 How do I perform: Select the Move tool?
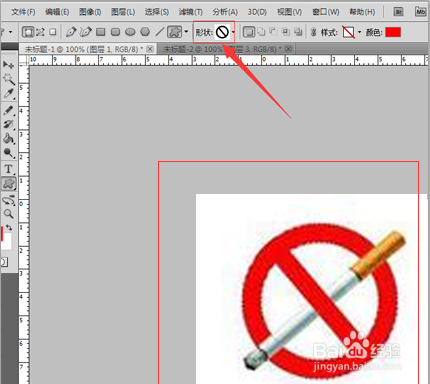coord(8,64)
